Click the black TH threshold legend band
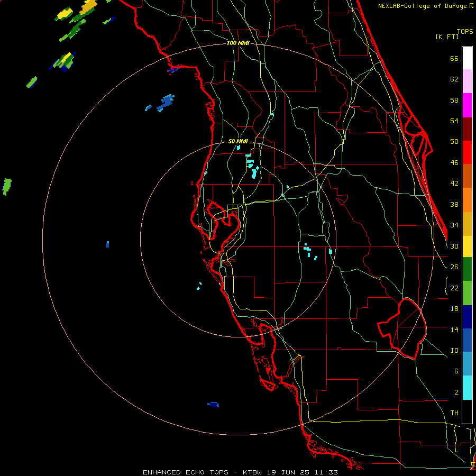The width and height of the screenshot is (476, 476). 467,411
